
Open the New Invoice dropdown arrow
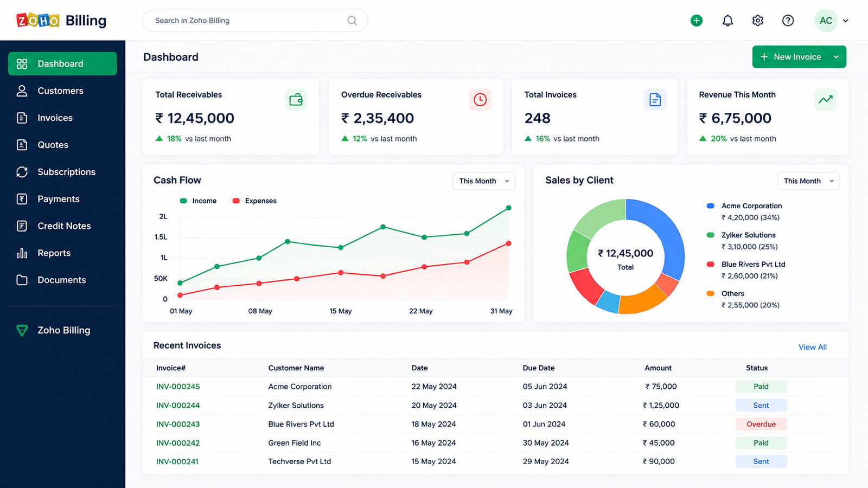[836, 57]
